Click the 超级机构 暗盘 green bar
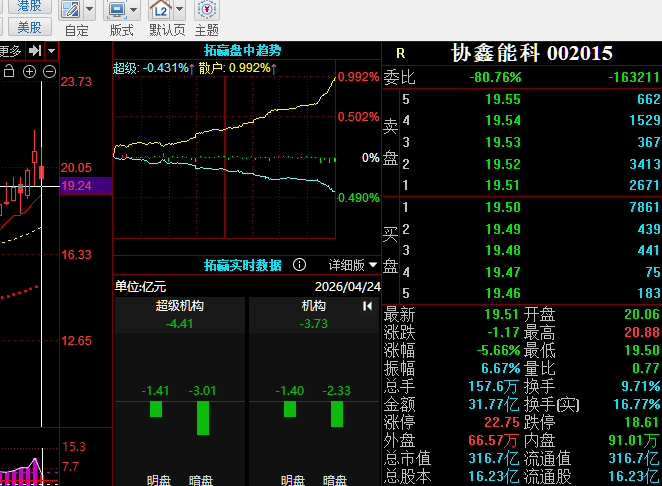Screen dimensions: 662x486 pos(203,418)
